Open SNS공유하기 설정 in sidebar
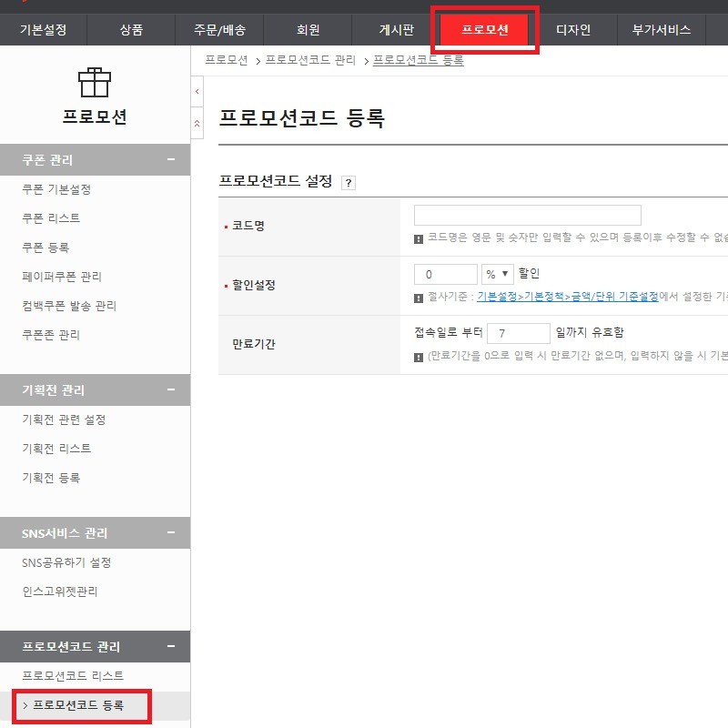The height and width of the screenshot is (728, 728). pyautogui.click(x=66, y=562)
